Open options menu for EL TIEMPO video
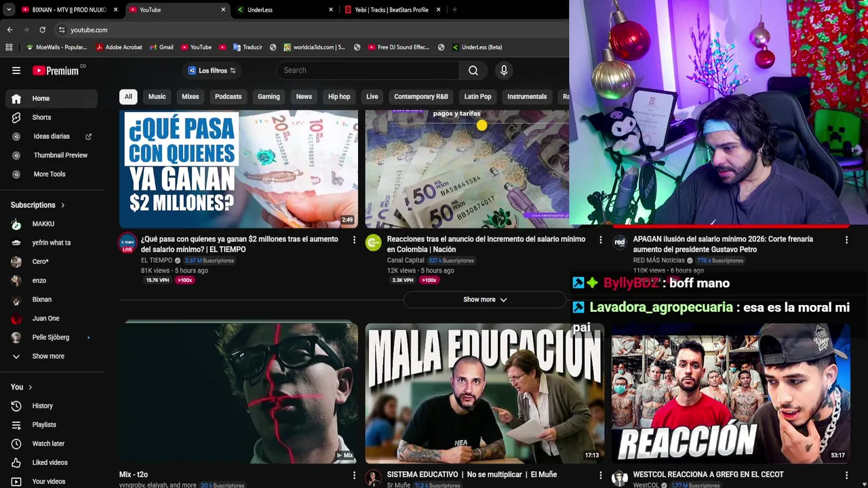Screen dimensions: 868x488 (x=354, y=240)
